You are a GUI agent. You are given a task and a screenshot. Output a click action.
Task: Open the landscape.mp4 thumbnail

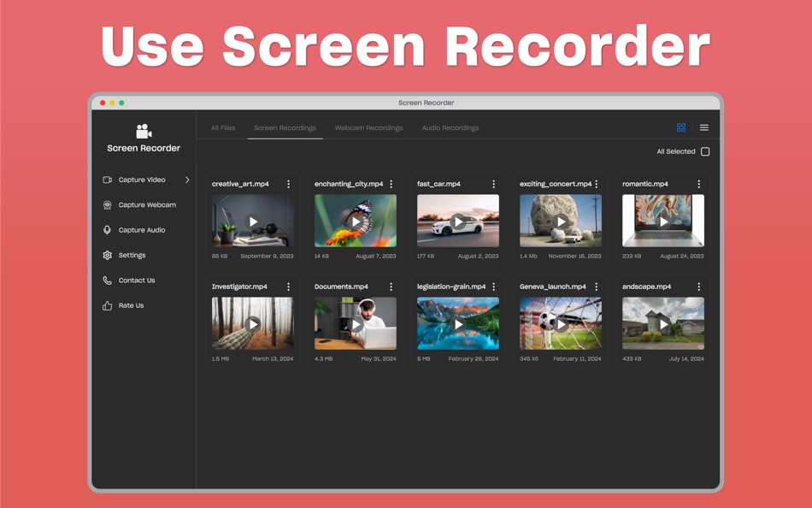[663, 324]
